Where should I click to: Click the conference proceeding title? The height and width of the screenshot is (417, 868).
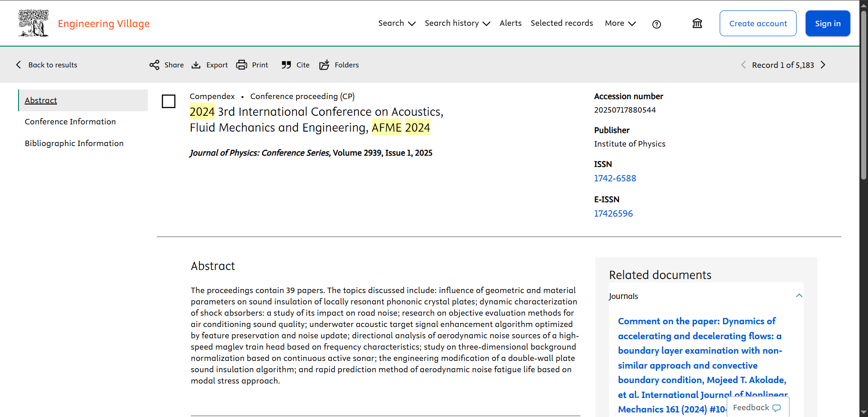[316, 119]
